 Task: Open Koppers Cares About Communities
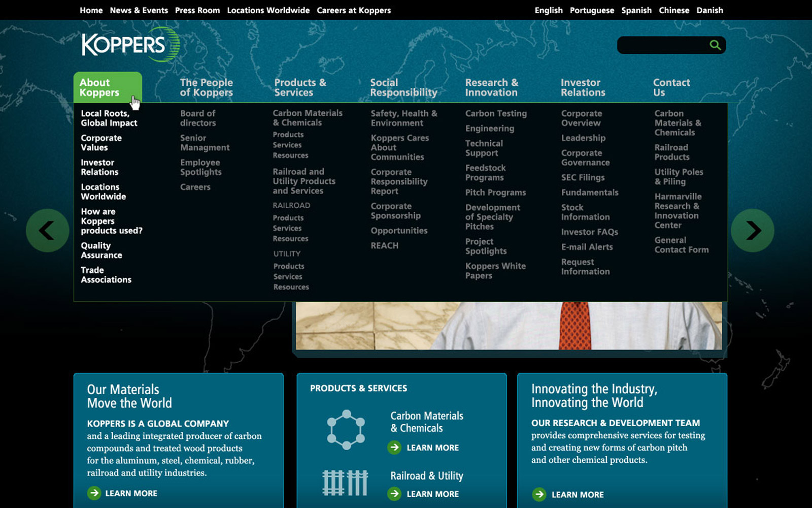pos(400,147)
